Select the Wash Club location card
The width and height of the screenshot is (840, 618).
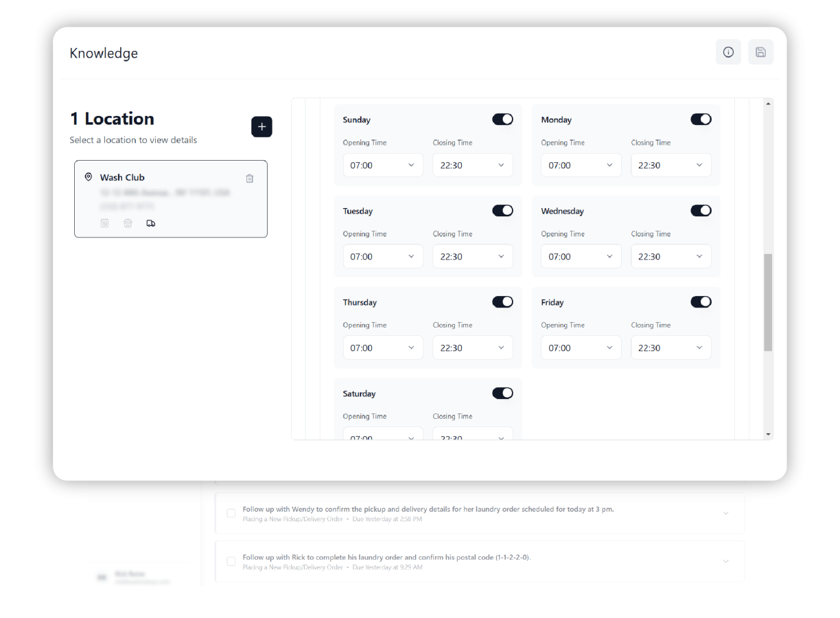171,199
